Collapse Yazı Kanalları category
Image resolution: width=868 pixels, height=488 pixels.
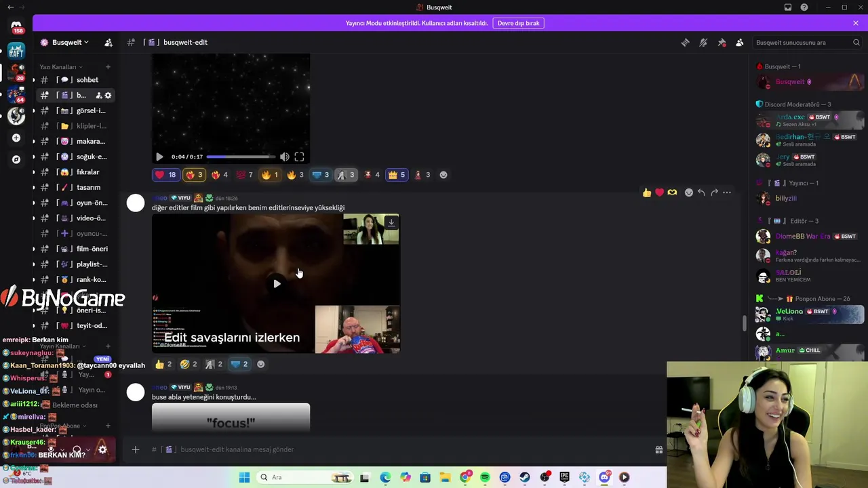point(61,67)
